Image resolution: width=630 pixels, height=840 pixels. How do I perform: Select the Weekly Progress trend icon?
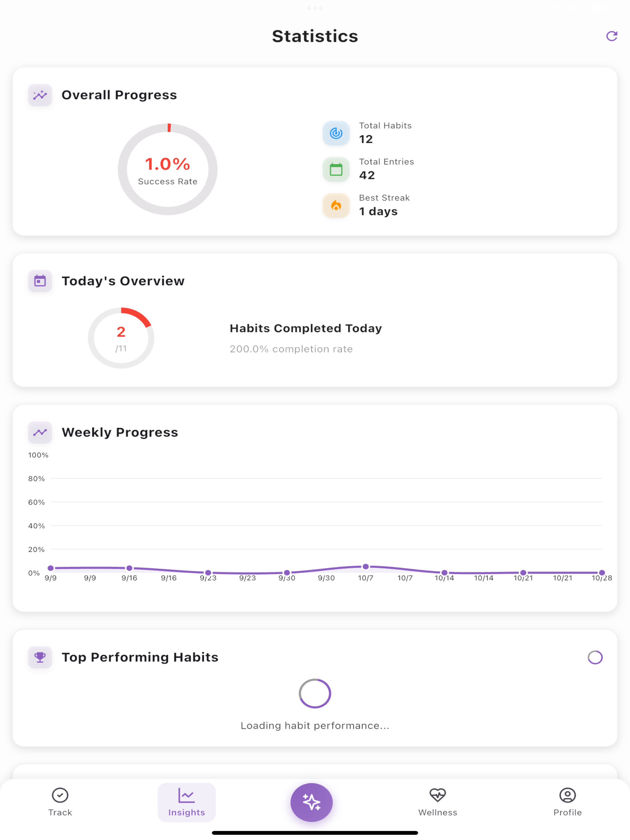point(40,432)
